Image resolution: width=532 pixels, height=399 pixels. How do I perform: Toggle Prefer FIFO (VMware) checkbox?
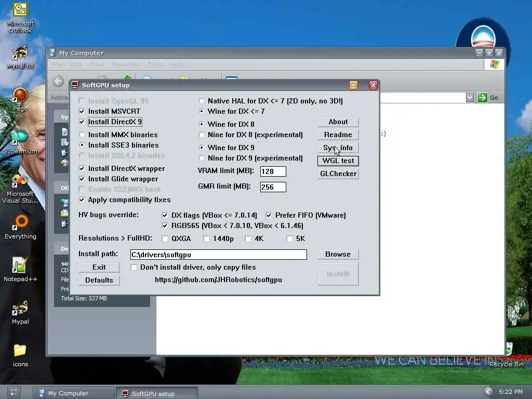[269, 216]
